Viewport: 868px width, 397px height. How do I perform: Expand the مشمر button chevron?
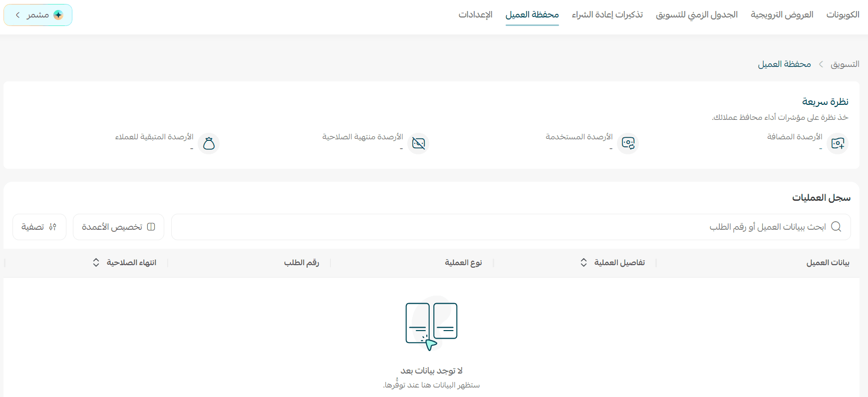click(18, 15)
